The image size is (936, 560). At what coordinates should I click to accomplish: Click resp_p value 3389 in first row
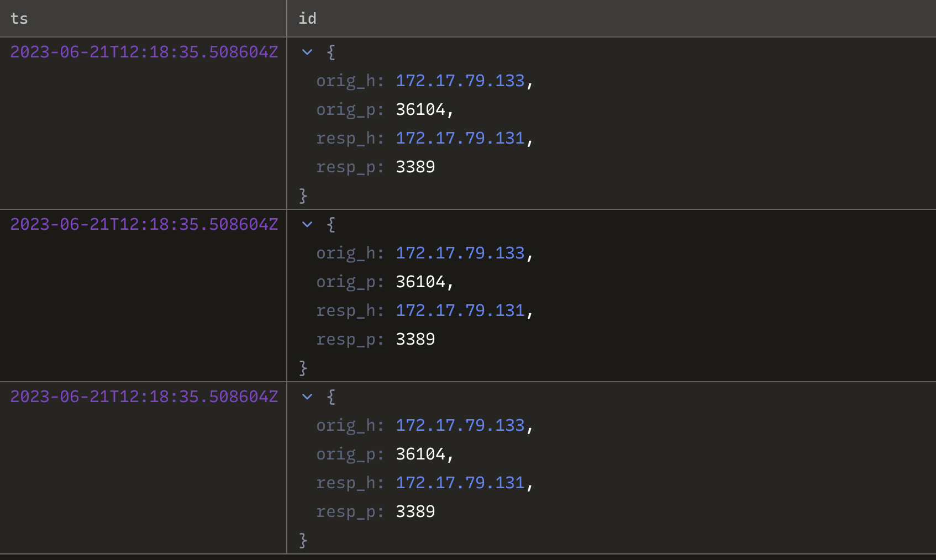(x=415, y=167)
